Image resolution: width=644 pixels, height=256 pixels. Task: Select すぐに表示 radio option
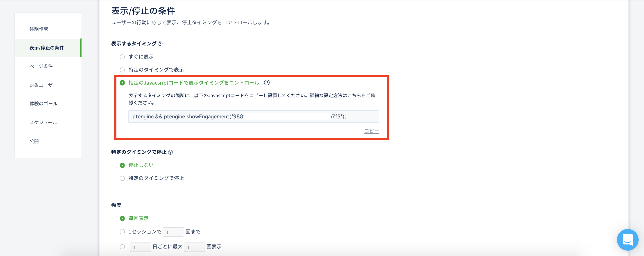[x=122, y=57]
